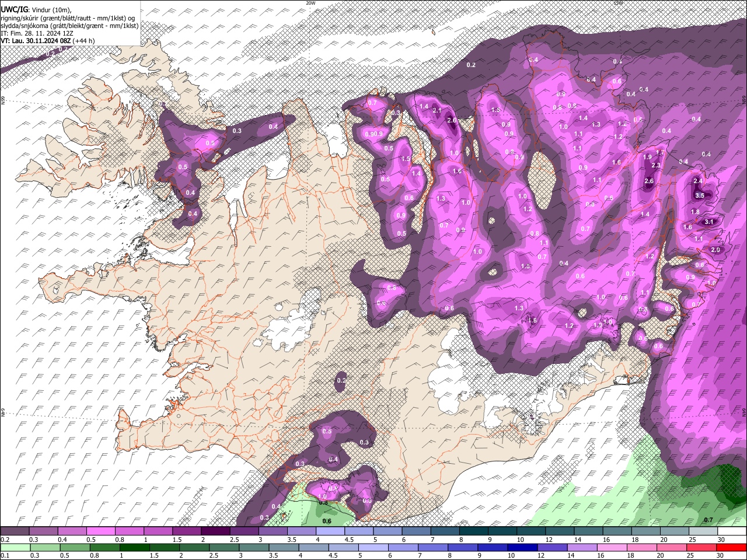Click the 1.7 precipitation value on the map
The image size is (747, 560).
[660, 152]
